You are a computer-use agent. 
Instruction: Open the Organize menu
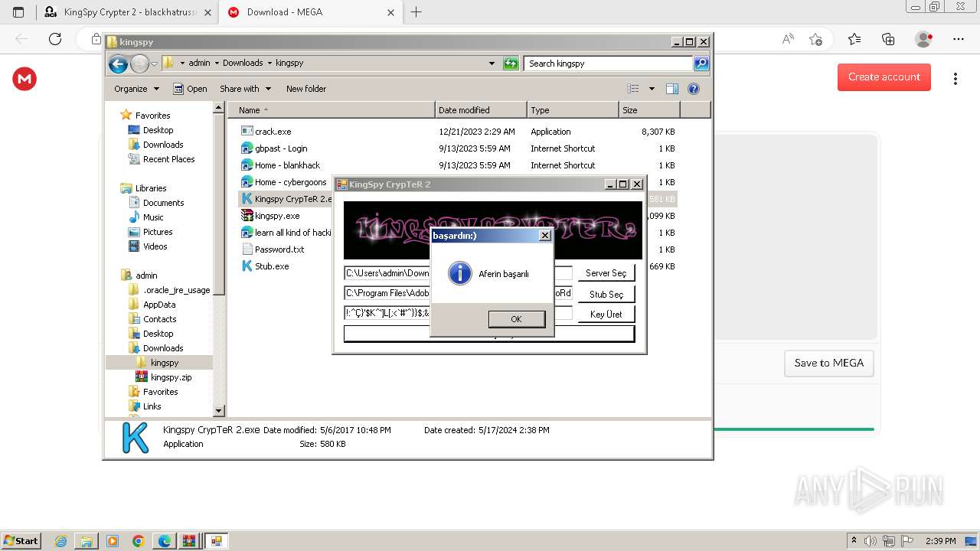point(136,89)
